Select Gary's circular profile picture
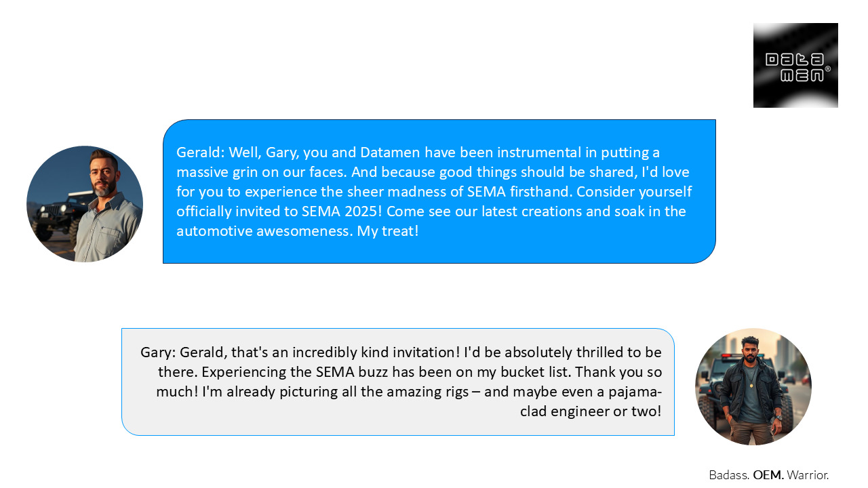The height and width of the screenshot is (488, 868). pyautogui.click(x=753, y=386)
